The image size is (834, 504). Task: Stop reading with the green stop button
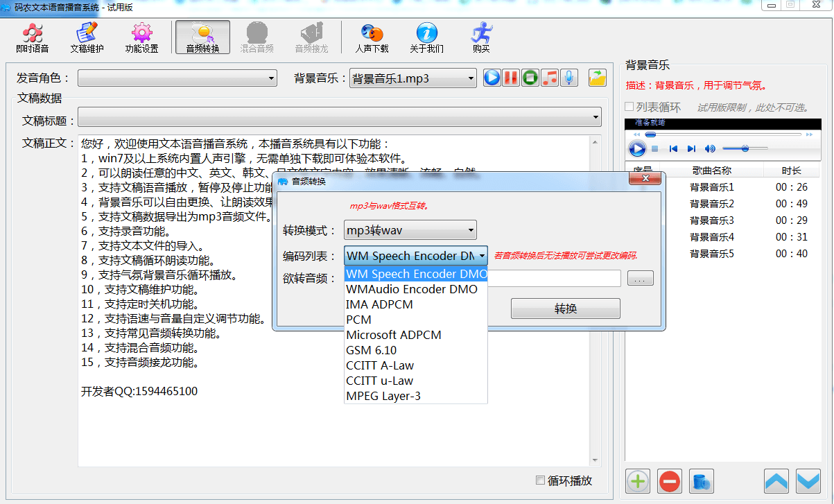[530, 78]
